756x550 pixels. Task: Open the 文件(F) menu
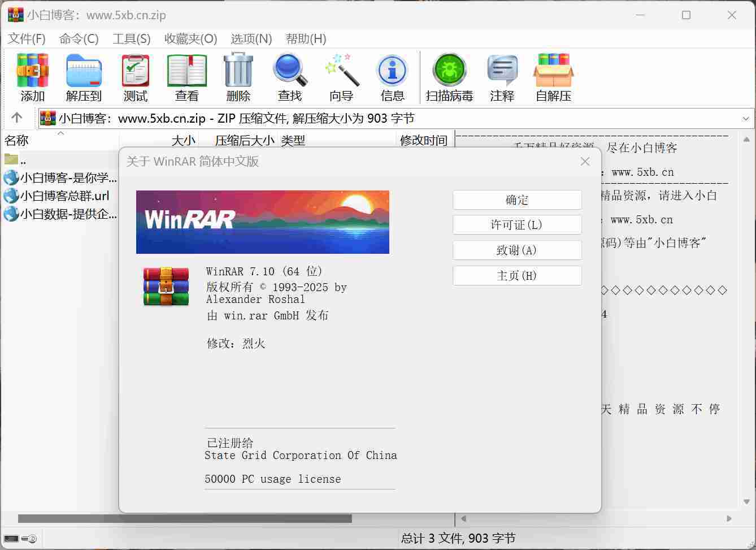27,38
